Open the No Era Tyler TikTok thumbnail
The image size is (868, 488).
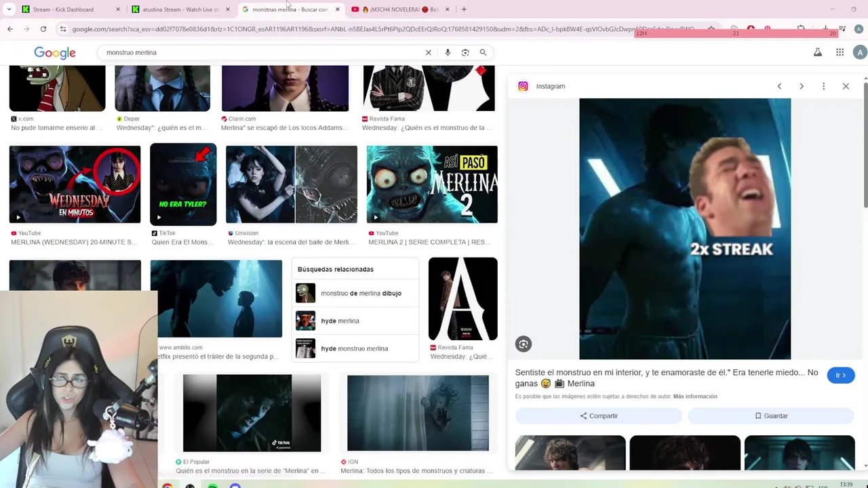tap(183, 184)
